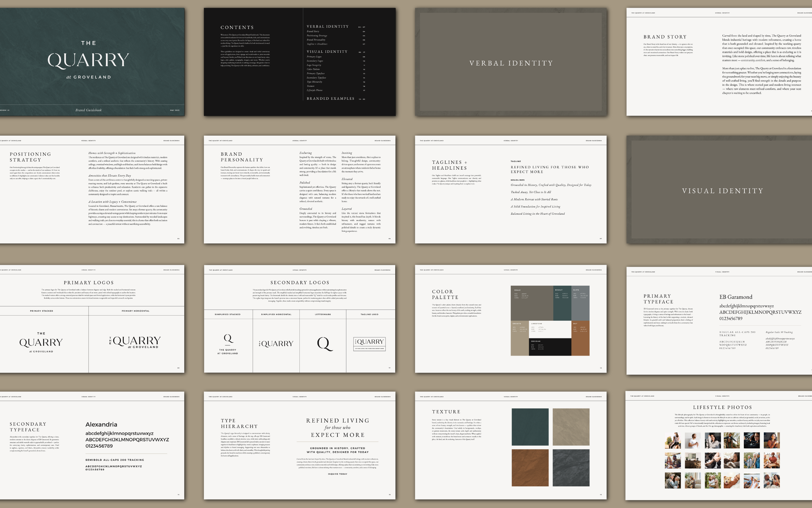
Task: Pick the Basalt color swatch
Action: click(562, 303)
